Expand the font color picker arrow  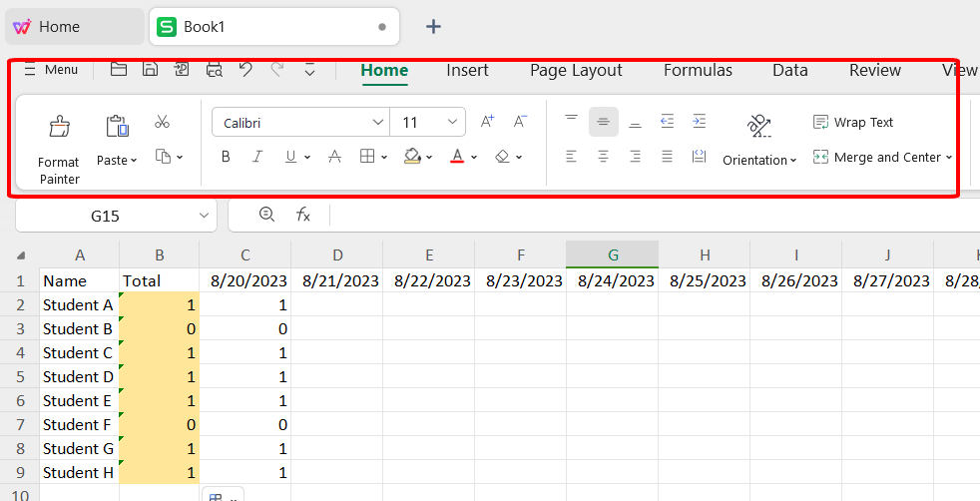(x=474, y=158)
